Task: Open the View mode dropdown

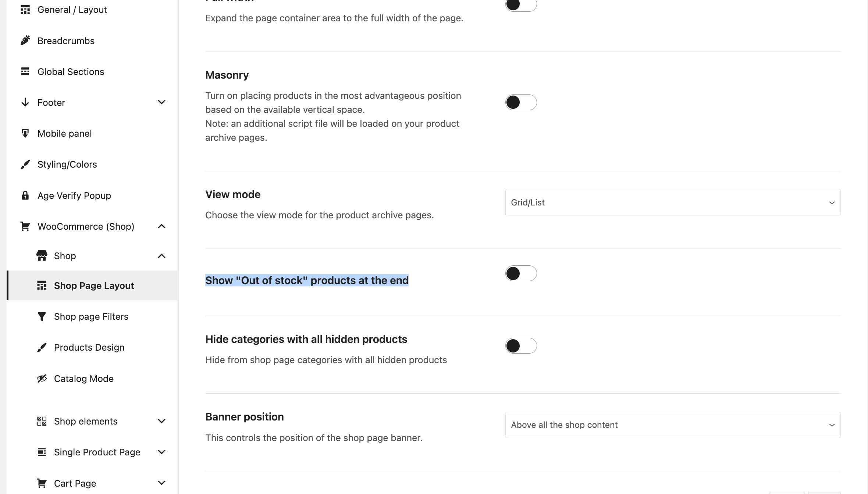Action: (672, 202)
